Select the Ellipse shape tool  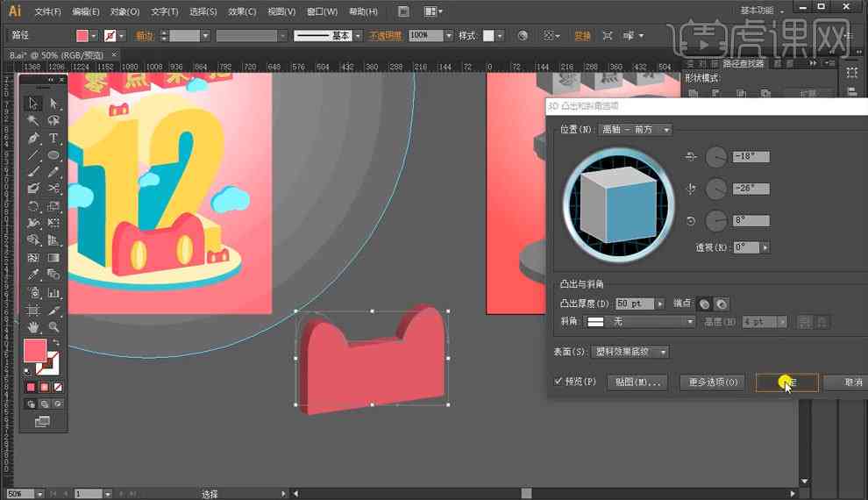(53, 155)
